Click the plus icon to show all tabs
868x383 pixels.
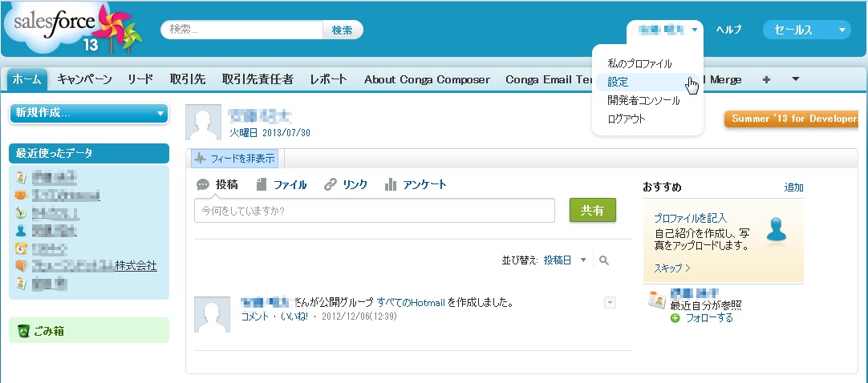[x=766, y=79]
